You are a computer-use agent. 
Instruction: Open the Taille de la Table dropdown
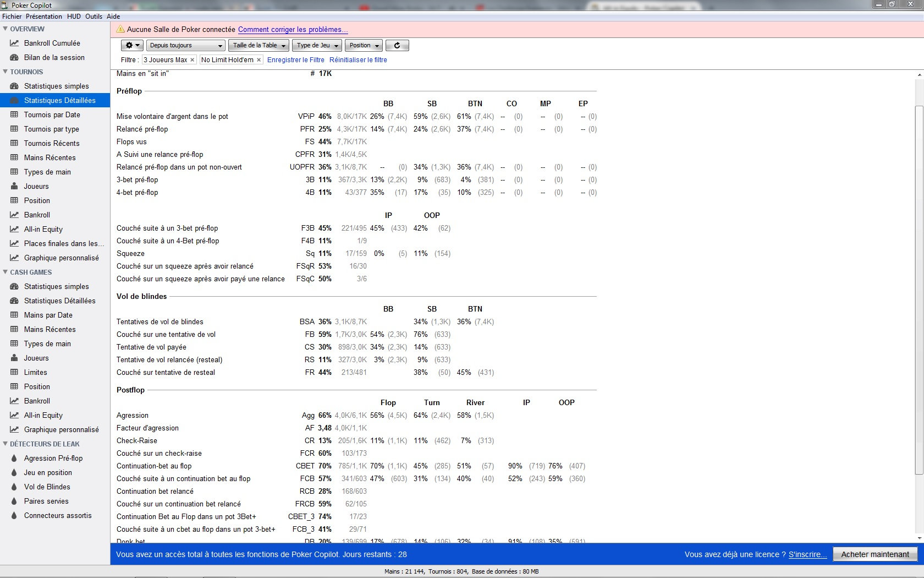click(x=258, y=45)
